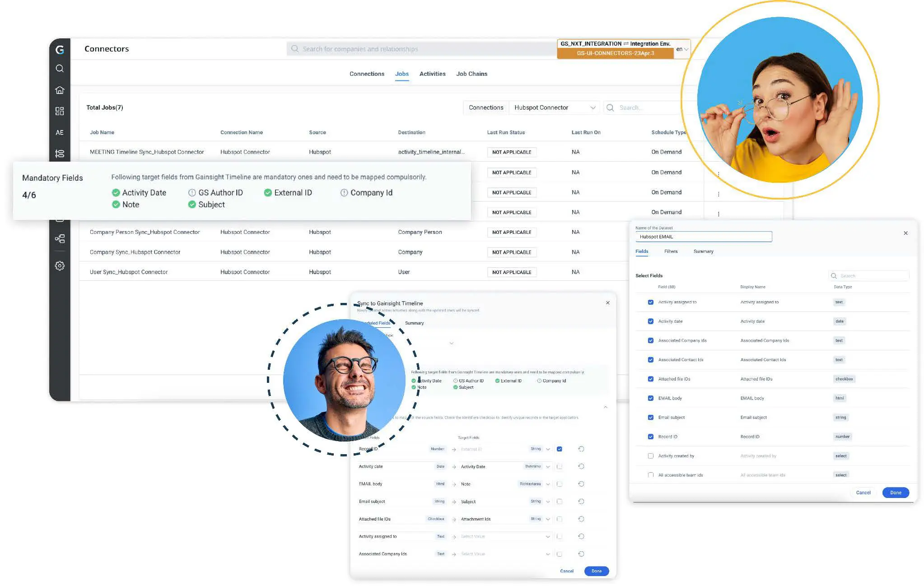Open the settings gear in the sidebar
Image resolution: width=924 pixels, height=586 pixels.
tap(60, 266)
